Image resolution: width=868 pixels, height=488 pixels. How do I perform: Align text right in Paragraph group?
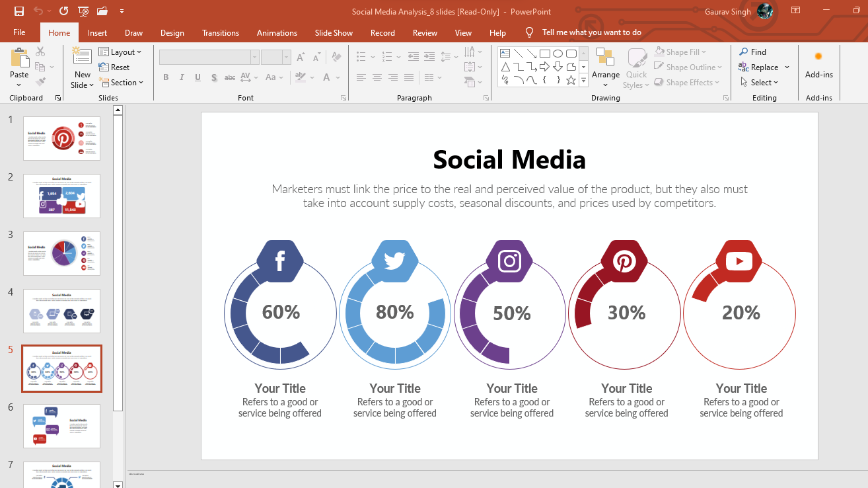pos(393,77)
